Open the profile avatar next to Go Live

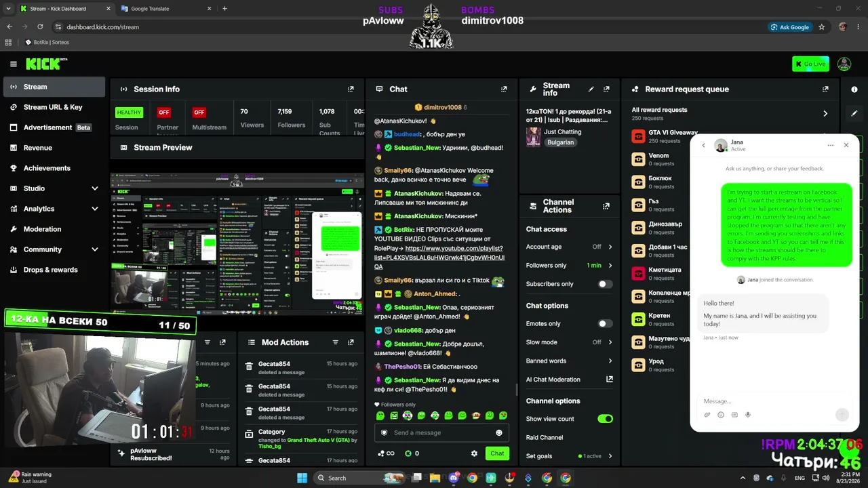click(844, 64)
